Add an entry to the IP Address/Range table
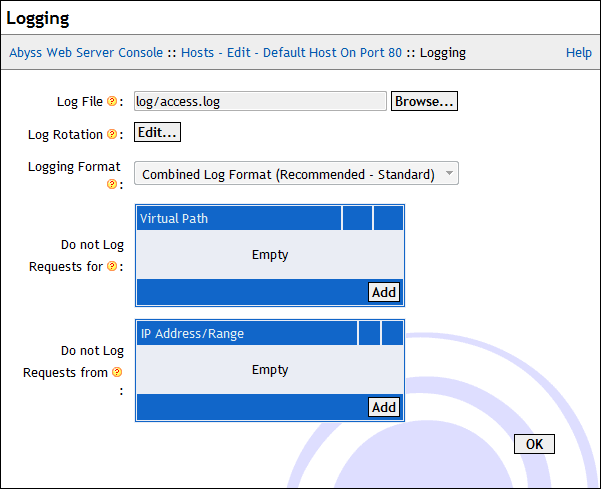 [384, 407]
